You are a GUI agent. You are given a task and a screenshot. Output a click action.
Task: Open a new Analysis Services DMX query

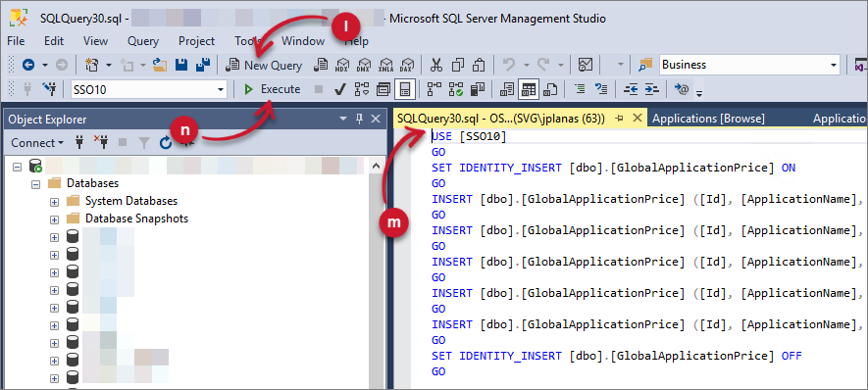[364, 65]
